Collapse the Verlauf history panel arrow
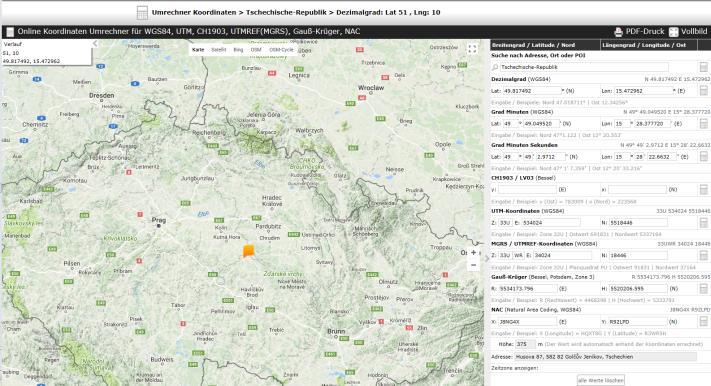 point(95,44)
